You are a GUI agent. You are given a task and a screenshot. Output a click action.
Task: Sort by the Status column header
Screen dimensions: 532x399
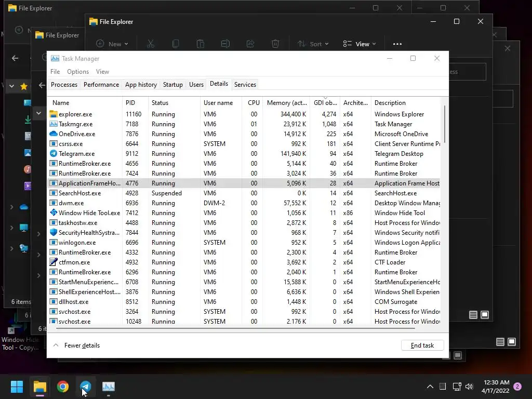[x=174, y=102]
